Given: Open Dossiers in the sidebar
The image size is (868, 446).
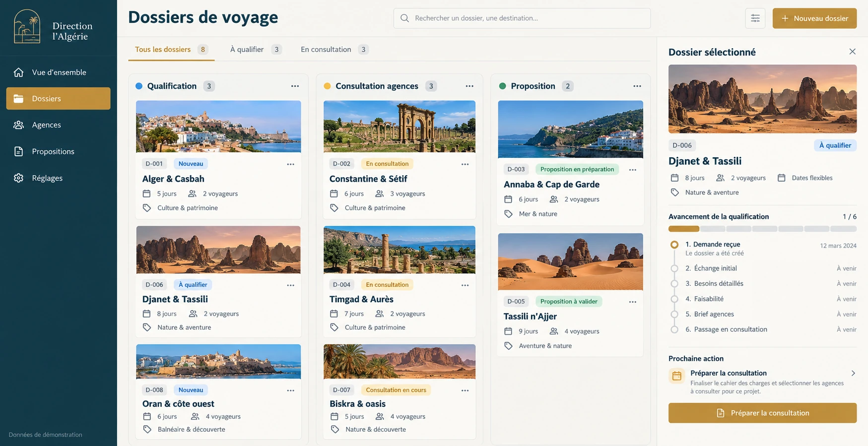Looking at the screenshot, I should click(x=58, y=99).
